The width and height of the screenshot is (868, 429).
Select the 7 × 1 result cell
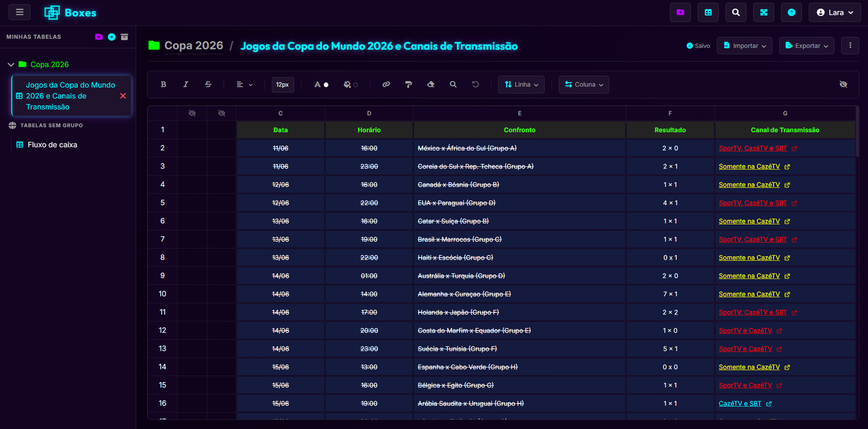point(670,294)
